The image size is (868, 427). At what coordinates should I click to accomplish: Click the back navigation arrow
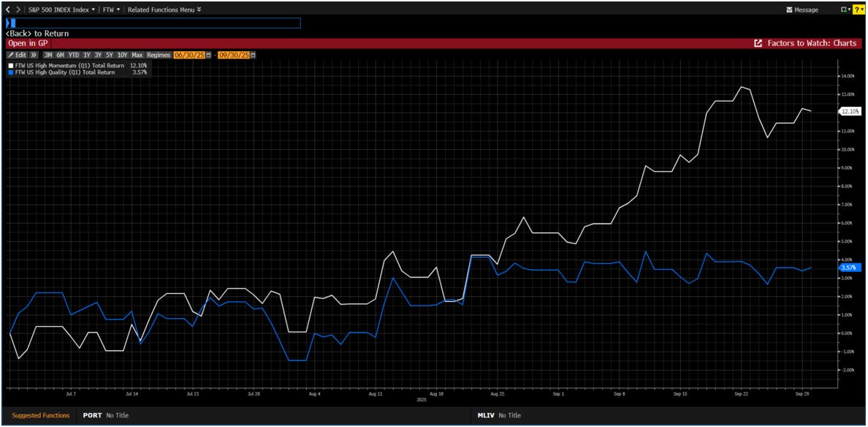8,10
